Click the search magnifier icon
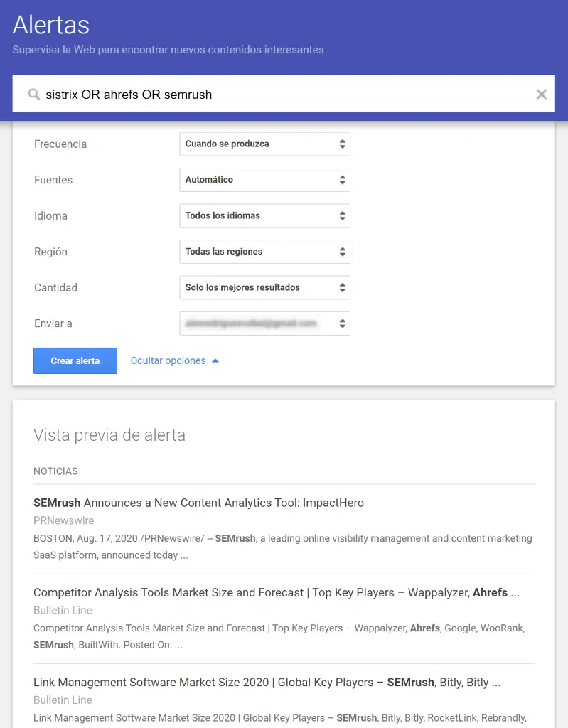This screenshot has width=568, height=728. point(33,93)
